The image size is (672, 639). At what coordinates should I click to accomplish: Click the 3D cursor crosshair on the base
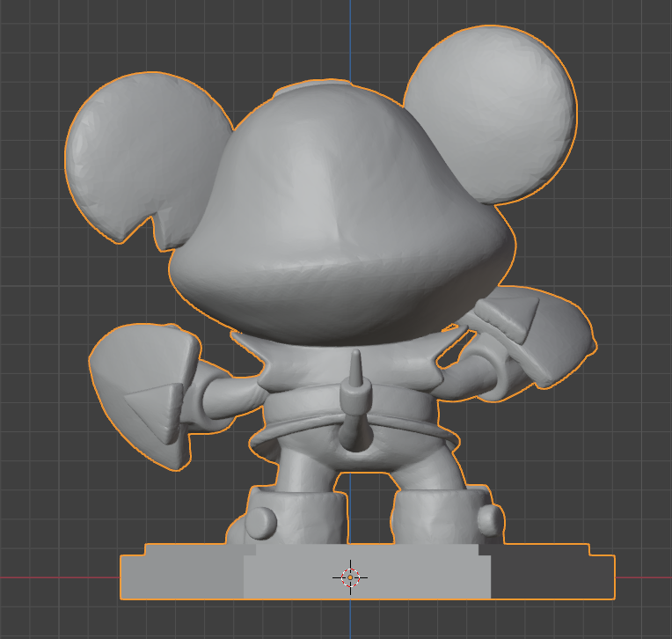click(350, 577)
